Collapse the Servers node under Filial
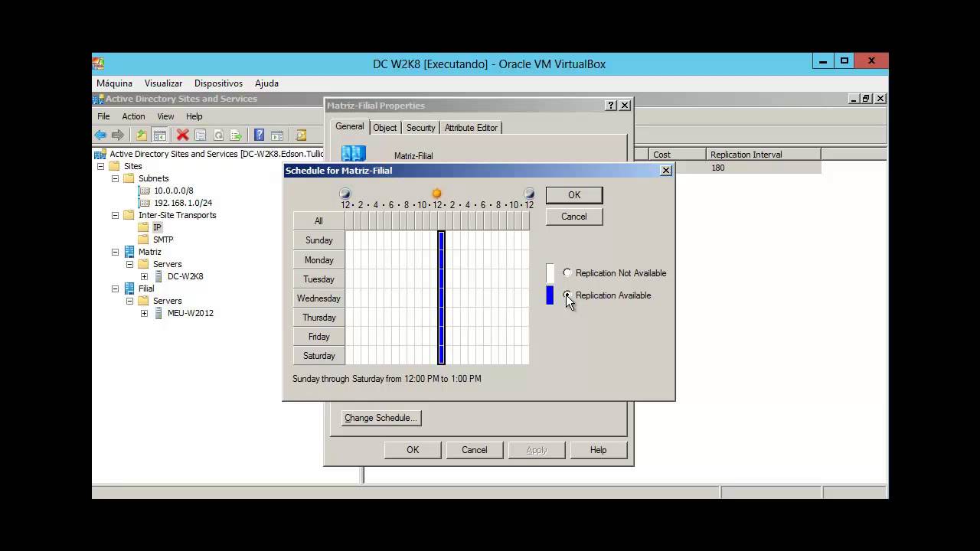 point(129,301)
